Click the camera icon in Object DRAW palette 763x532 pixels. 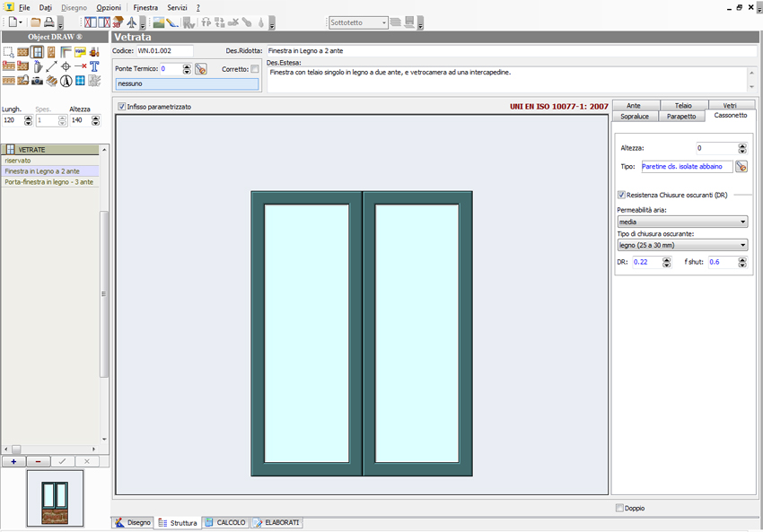tap(37, 81)
